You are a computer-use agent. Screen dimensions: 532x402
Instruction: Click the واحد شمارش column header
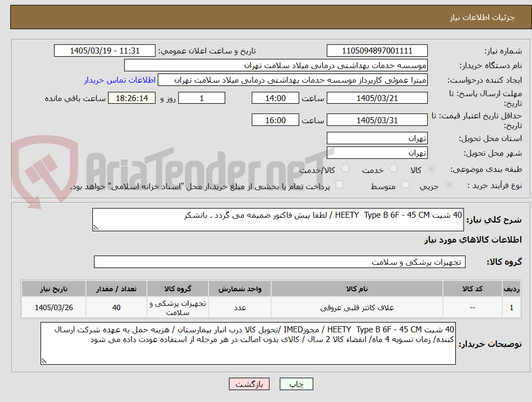pos(240,289)
